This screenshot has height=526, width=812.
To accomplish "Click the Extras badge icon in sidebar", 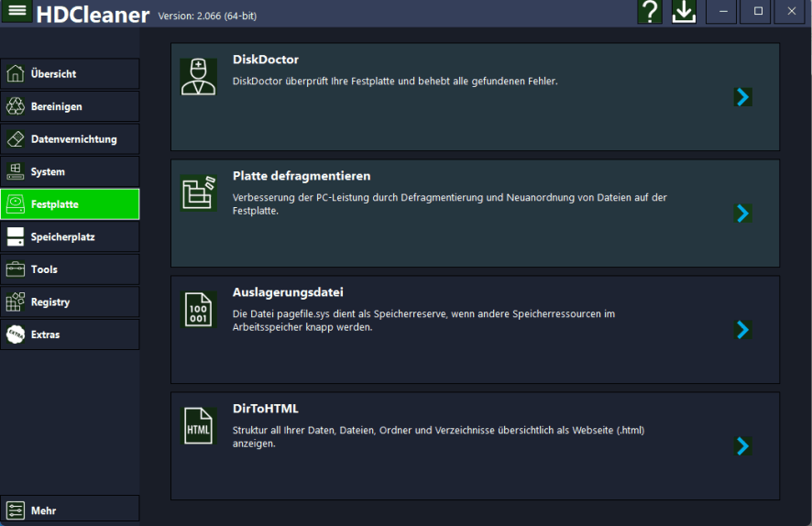I will tap(16, 334).
